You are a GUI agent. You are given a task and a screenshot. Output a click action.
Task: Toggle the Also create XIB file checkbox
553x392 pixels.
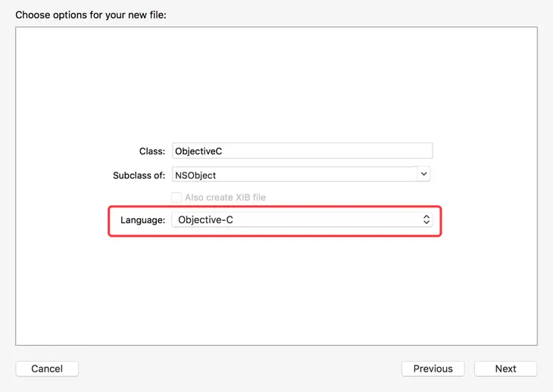click(177, 198)
